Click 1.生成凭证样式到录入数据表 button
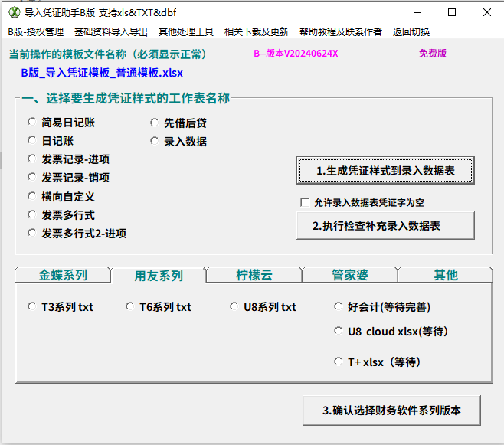This screenshot has width=504, height=445. tap(385, 171)
